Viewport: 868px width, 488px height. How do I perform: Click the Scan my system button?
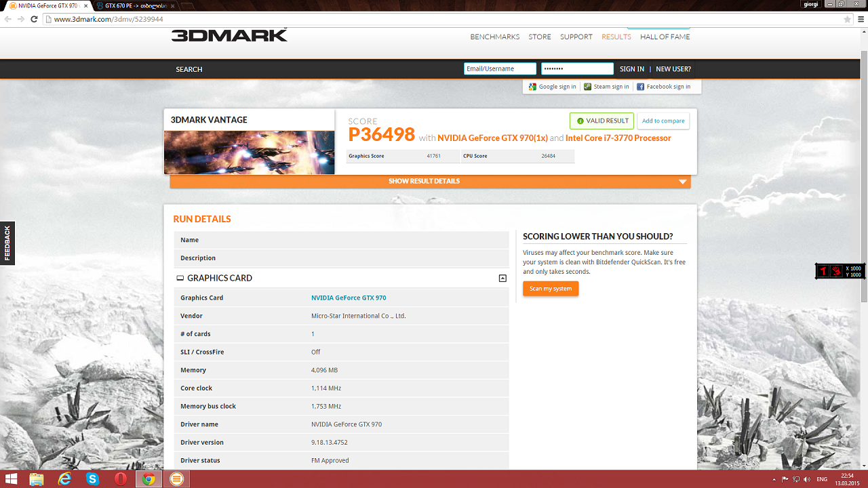tap(551, 289)
